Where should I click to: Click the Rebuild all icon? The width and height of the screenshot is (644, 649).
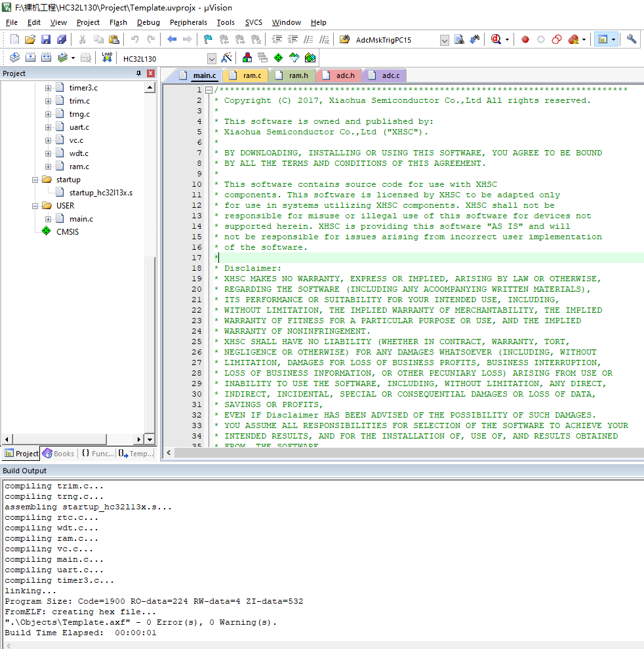[46, 58]
